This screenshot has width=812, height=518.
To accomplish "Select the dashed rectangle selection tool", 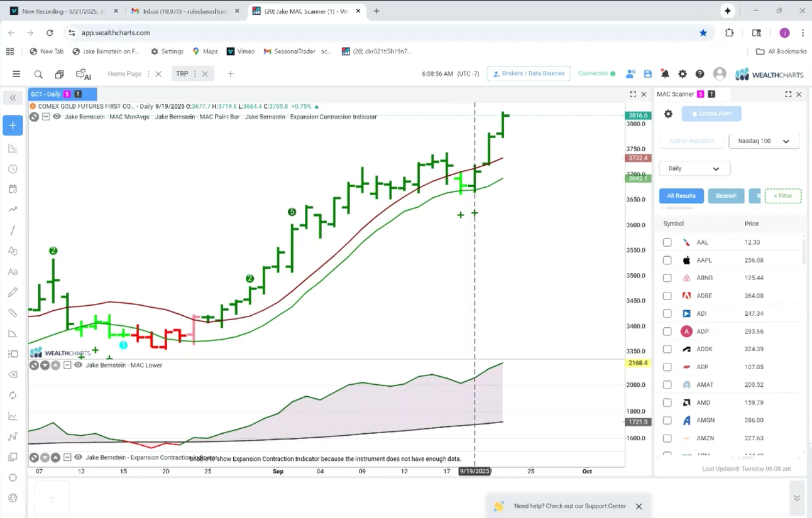I will coord(13,354).
